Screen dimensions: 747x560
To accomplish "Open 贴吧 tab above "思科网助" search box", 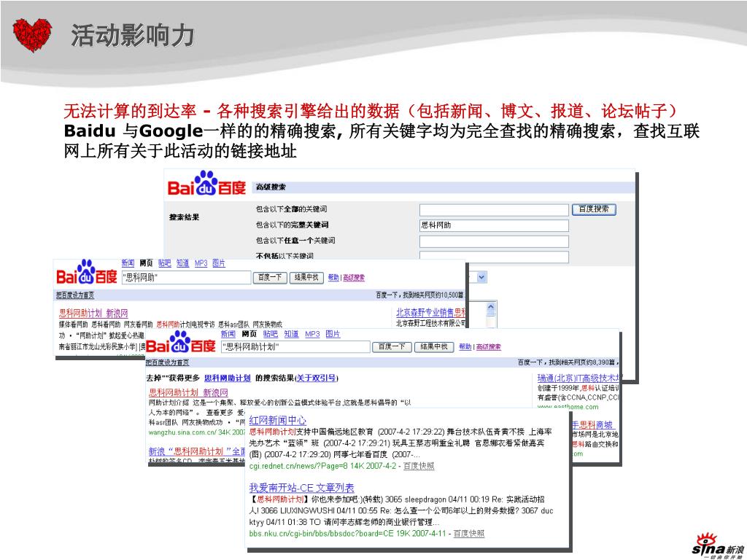I will pos(164,262).
